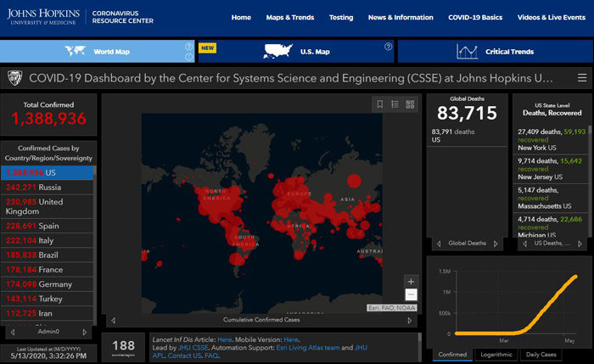
Task: Select the Daily Cases chart tab
Action: pos(541,355)
